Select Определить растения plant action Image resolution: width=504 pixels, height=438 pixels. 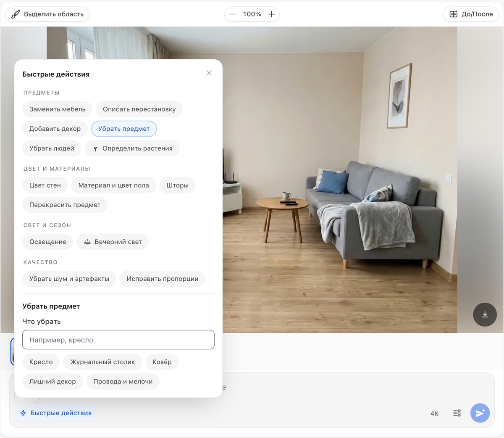(x=132, y=148)
